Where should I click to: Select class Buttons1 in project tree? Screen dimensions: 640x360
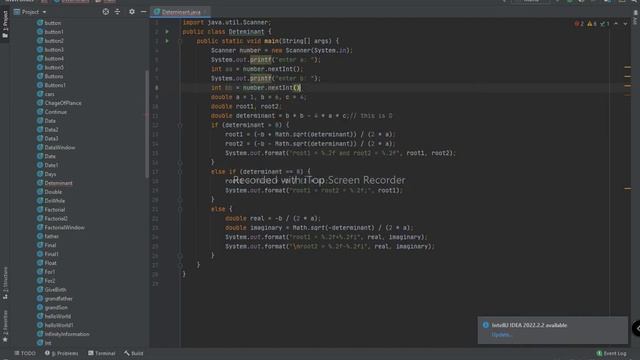tap(51, 85)
